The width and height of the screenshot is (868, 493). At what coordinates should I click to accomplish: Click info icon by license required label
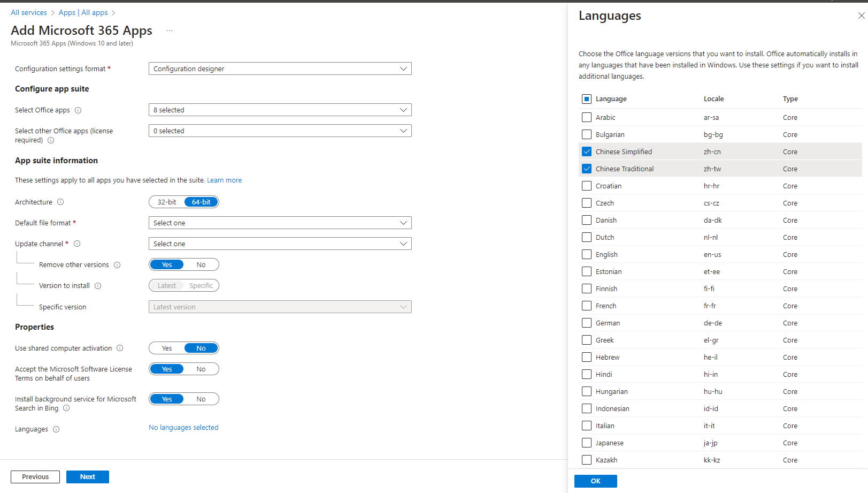(x=51, y=140)
